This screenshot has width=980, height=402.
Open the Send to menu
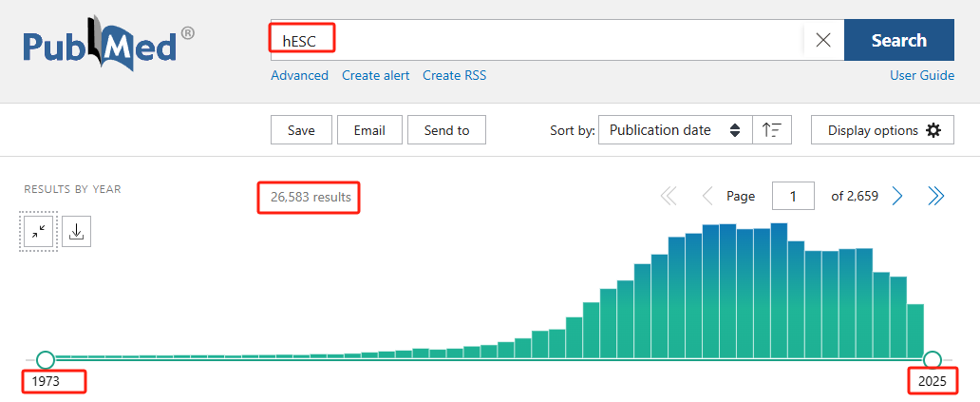pos(446,130)
